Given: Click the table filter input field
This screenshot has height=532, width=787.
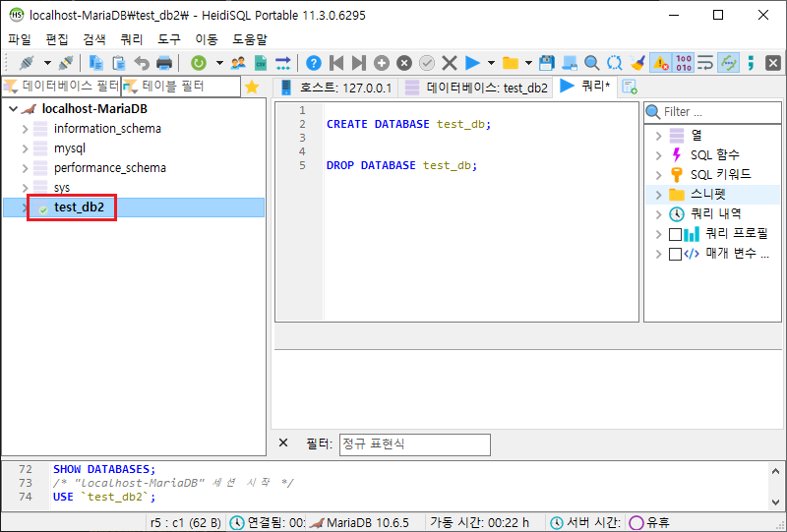Looking at the screenshot, I should (181, 87).
